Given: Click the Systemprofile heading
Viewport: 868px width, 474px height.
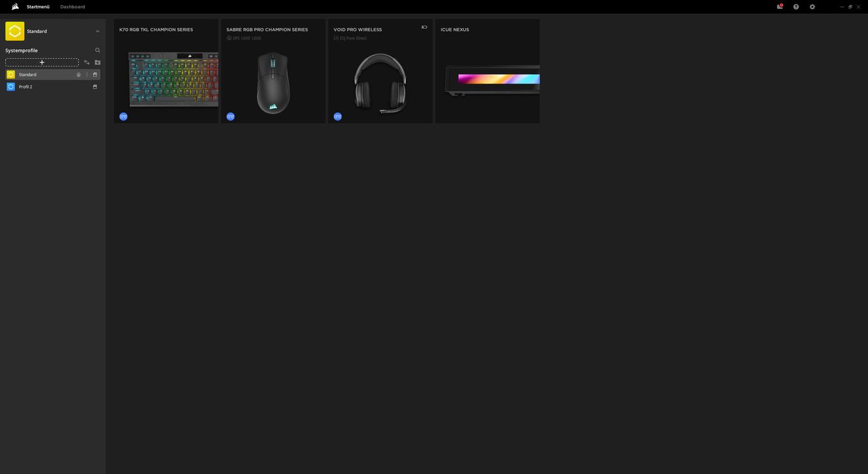Looking at the screenshot, I should coord(22,50).
